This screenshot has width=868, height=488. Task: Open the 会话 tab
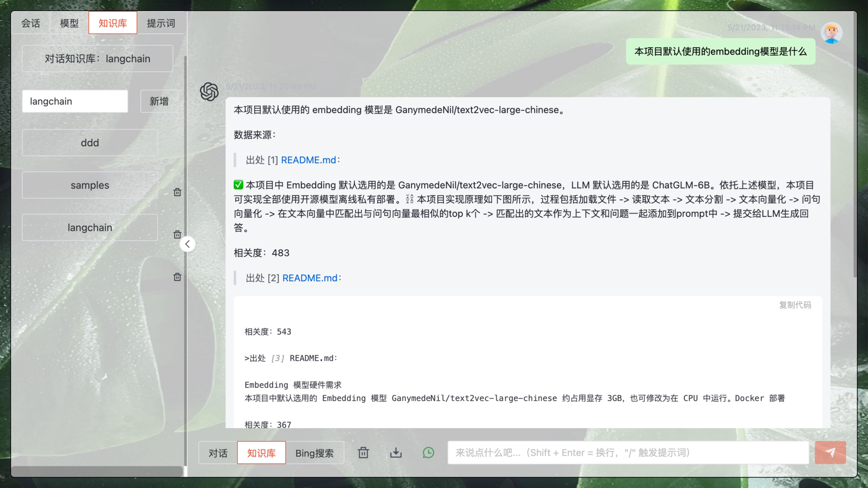click(31, 23)
